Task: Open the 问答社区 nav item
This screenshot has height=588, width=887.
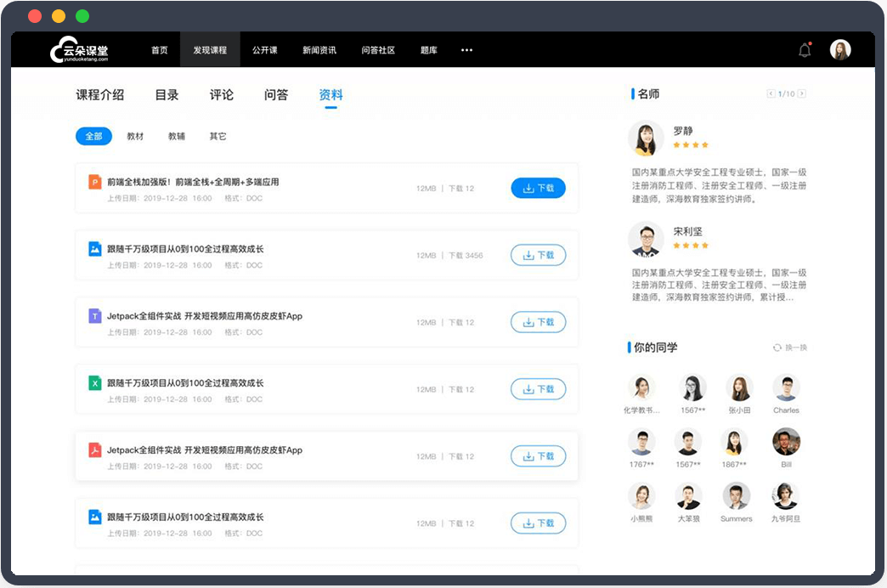Action: pyautogui.click(x=378, y=50)
